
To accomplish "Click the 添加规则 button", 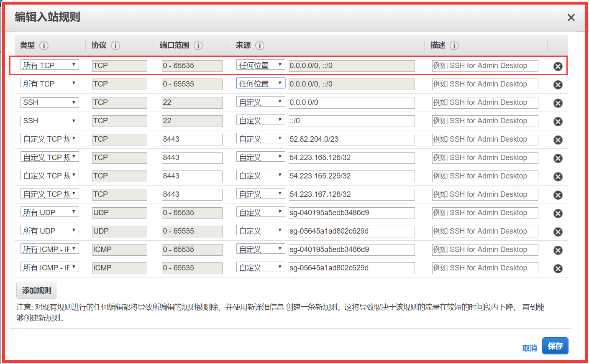I will coord(36,290).
